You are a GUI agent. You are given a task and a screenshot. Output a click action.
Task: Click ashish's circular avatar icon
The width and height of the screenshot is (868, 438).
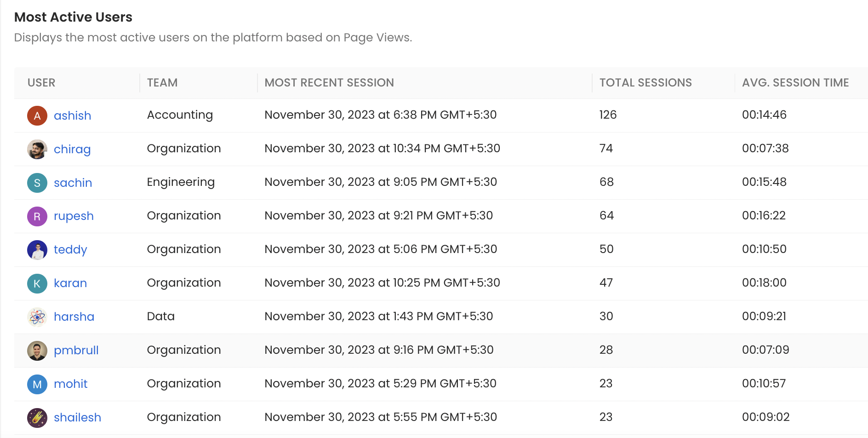pyautogui.click(x=37, y=115)
